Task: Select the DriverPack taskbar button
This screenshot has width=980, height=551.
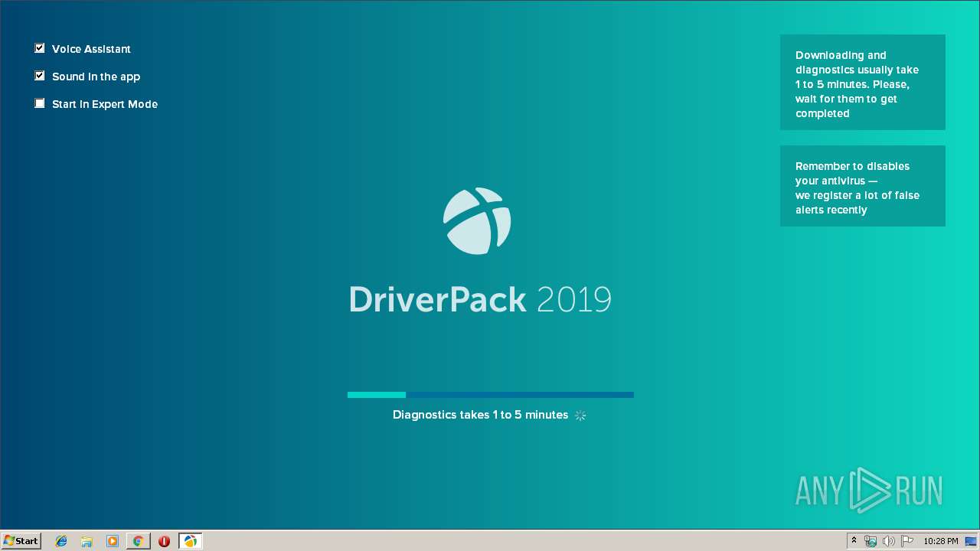Action: tap(190, 541)
